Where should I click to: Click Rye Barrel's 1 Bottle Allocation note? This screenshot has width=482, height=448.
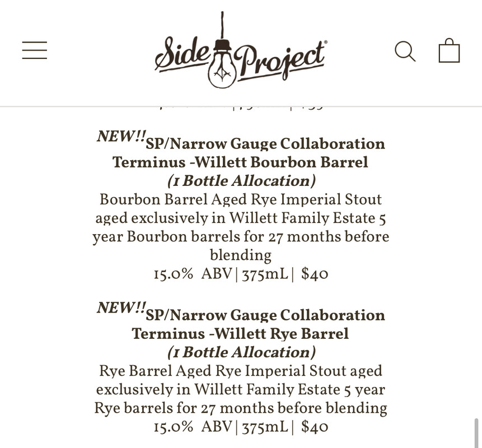coord(241,352)
